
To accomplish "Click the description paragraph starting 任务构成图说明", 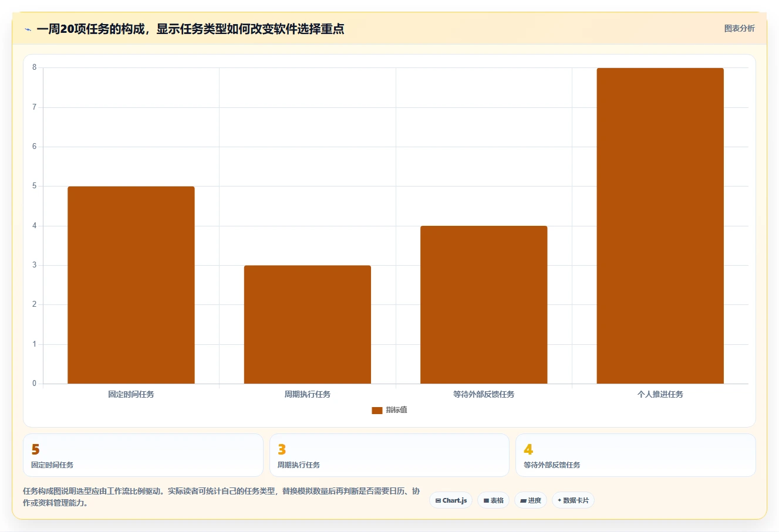I will [x=221, y=497].
